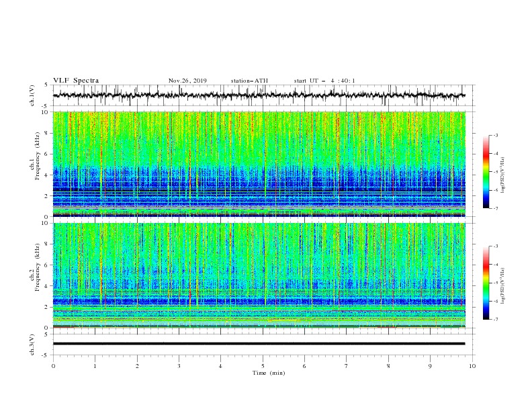Click the "4" tick on the Time axis
Image resolution: width=532 pixels, height=411 pixels.
tap(220, 366)
